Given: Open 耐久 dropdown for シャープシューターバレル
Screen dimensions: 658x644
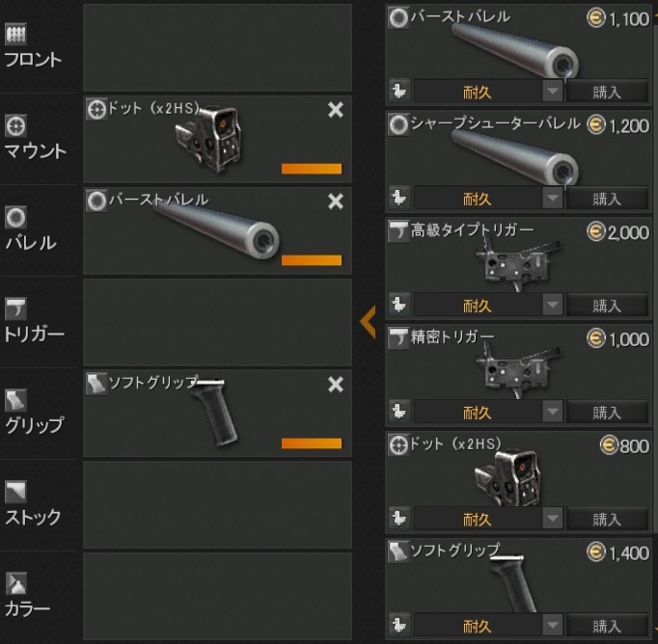Looking at the screenshot, I should (x=552, y=198).
